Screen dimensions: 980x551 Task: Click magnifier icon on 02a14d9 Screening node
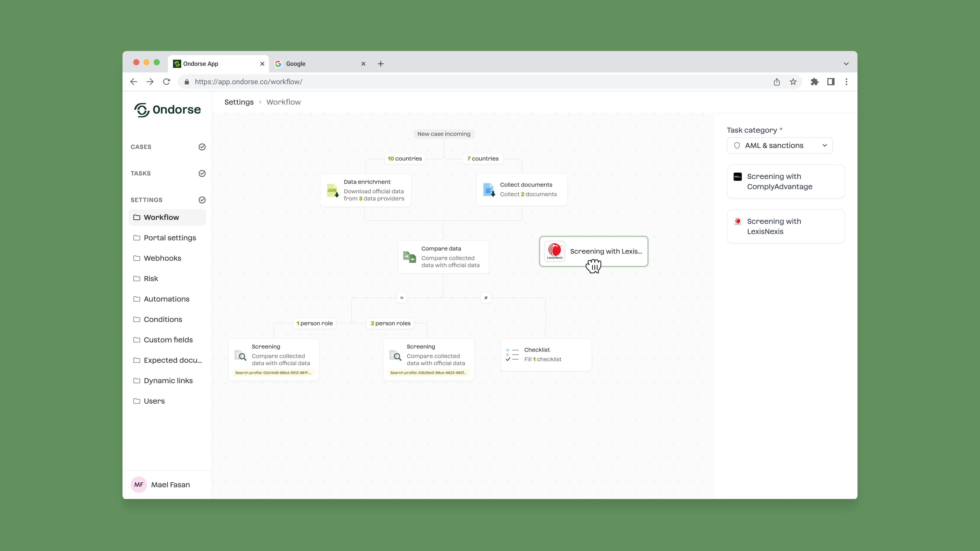click(240, 356)
